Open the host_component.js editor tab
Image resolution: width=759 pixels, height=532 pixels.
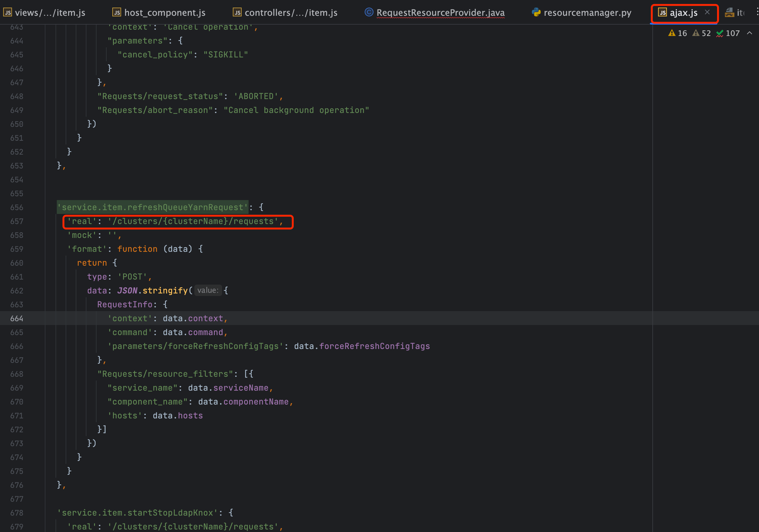point(159,13)
